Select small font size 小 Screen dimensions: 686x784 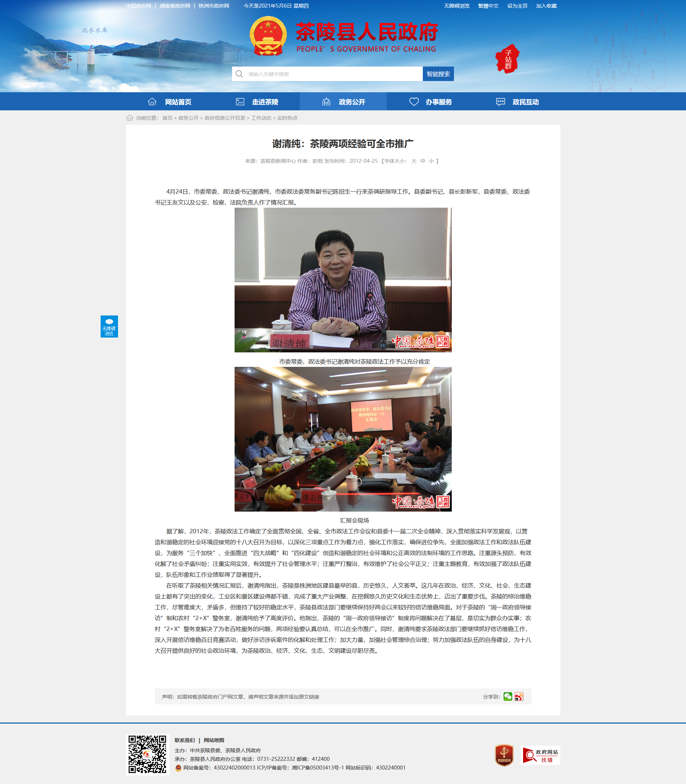click(x=432, y=161)
